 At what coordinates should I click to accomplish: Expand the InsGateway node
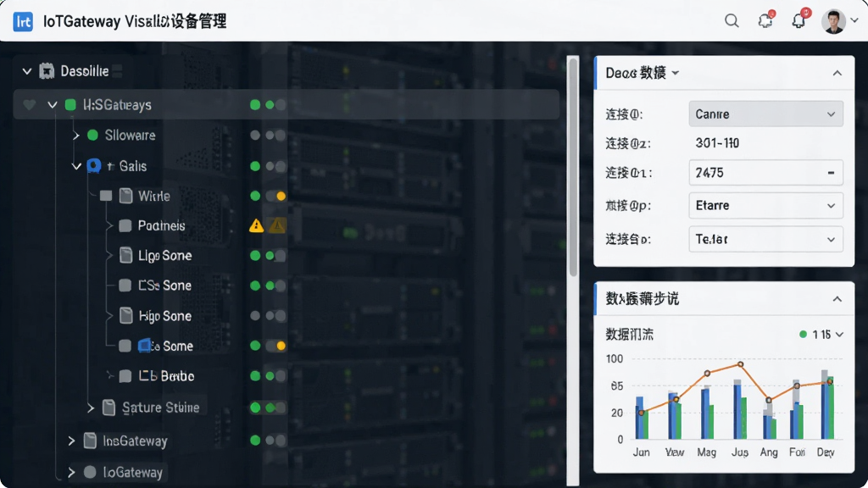[71, 441]
